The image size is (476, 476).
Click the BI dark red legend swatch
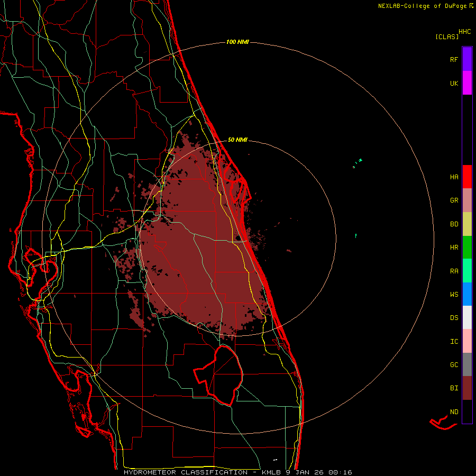click(467, 388)
